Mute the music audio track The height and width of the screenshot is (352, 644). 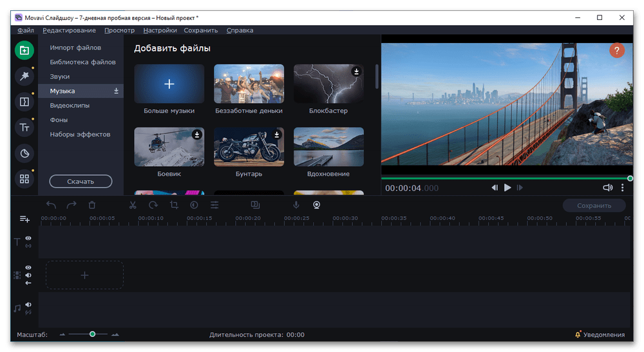[28, 304]
